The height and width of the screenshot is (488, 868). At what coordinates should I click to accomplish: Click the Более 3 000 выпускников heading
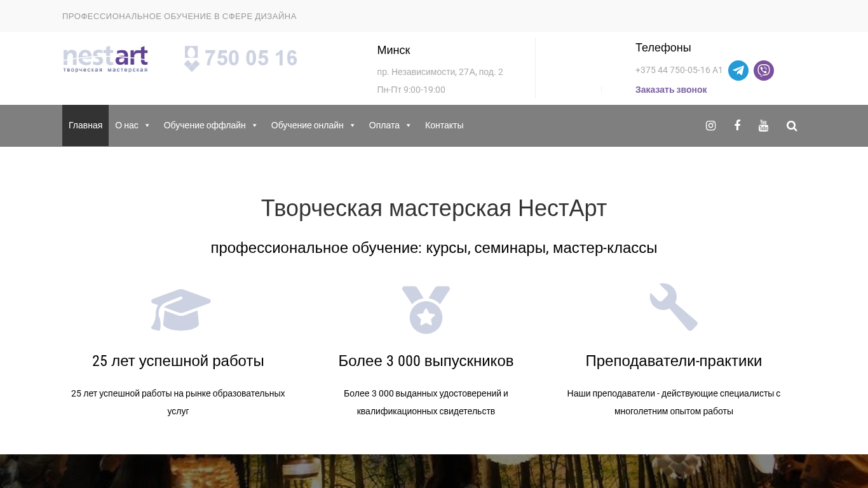click(x=426, y=361)
